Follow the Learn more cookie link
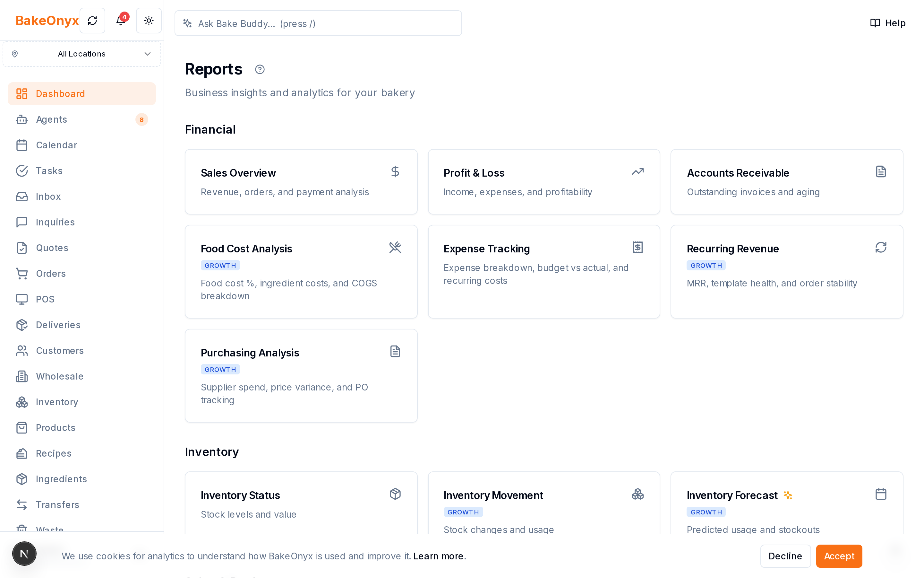The height and width of the screenshot is (578, 924). tap(438, 556)
